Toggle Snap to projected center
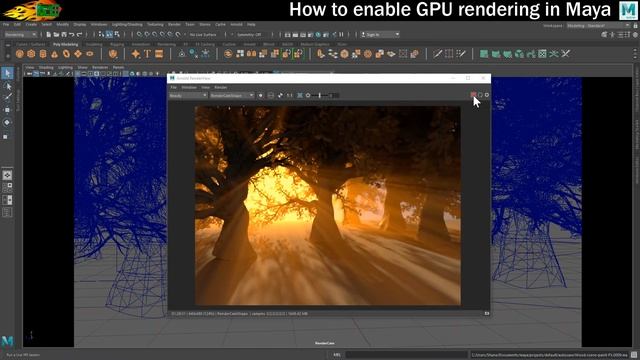This screenshot has height=360, width=640. [x=163, y=35]
